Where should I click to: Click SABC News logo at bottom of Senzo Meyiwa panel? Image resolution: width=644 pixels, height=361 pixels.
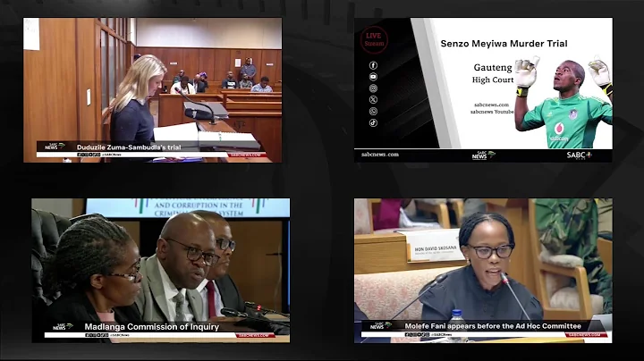483,155
